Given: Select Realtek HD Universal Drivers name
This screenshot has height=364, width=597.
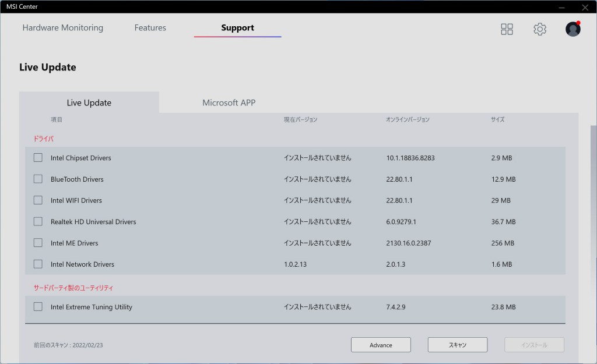Looking at the screenshot, I should (93, 222).
